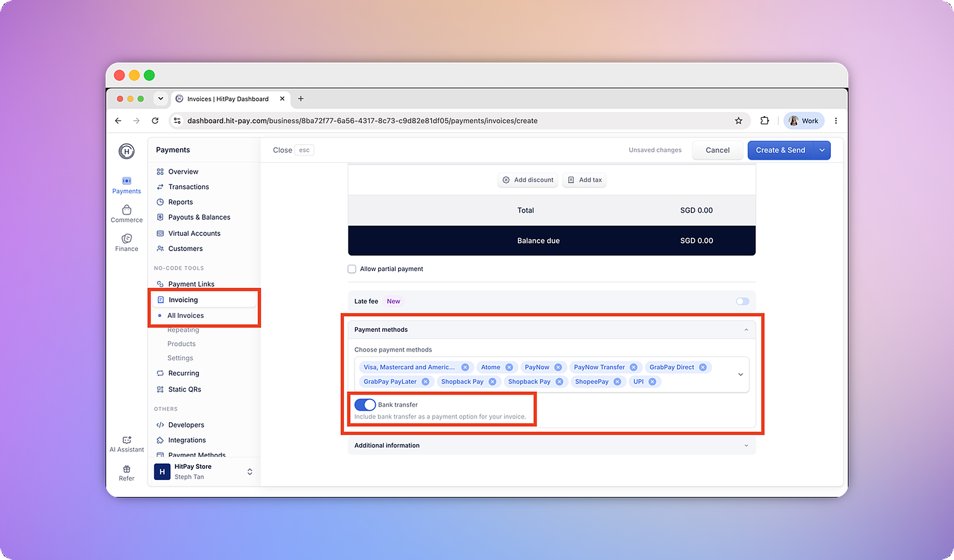Open Repeating invoices submenu

click(183, 330)
